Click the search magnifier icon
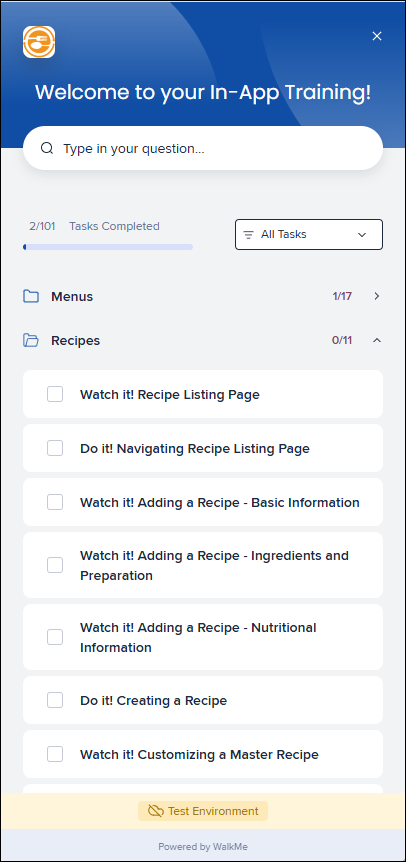Viewport: 406px width, 862px height. (x=47, y=148)
